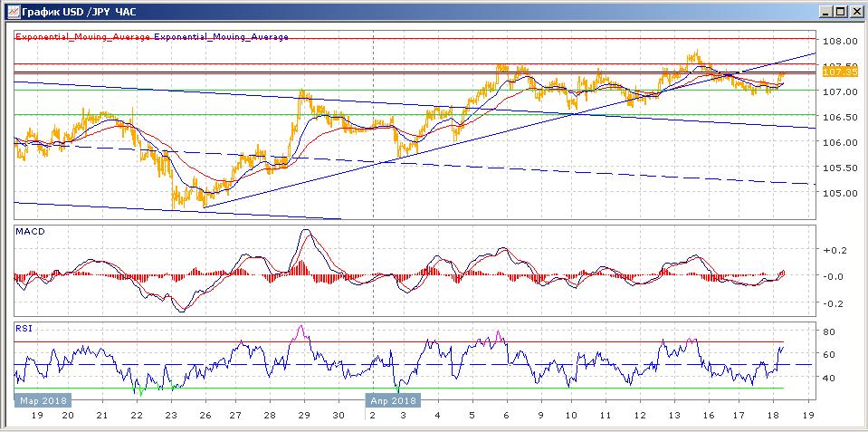Minimize the USD/JPY chart window
Image resolution: width=868 pixels, height=432 pixels.
[x=827, y=11]
